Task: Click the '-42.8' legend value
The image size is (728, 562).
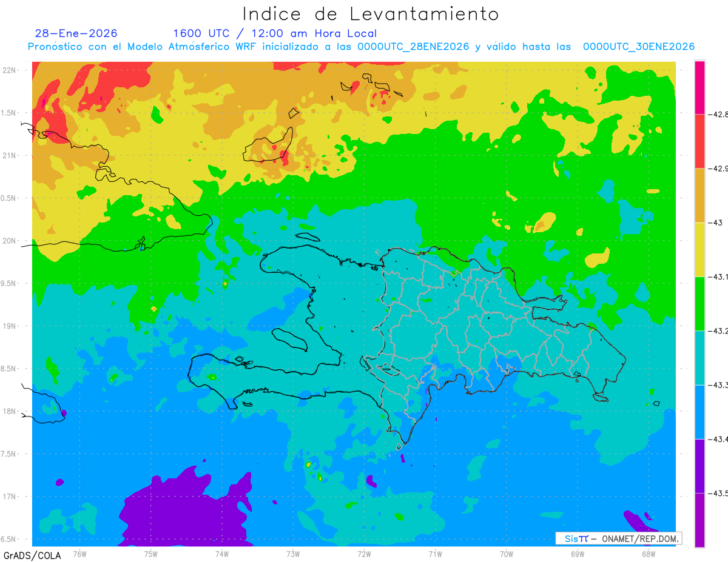Action: tap(718, 114)
